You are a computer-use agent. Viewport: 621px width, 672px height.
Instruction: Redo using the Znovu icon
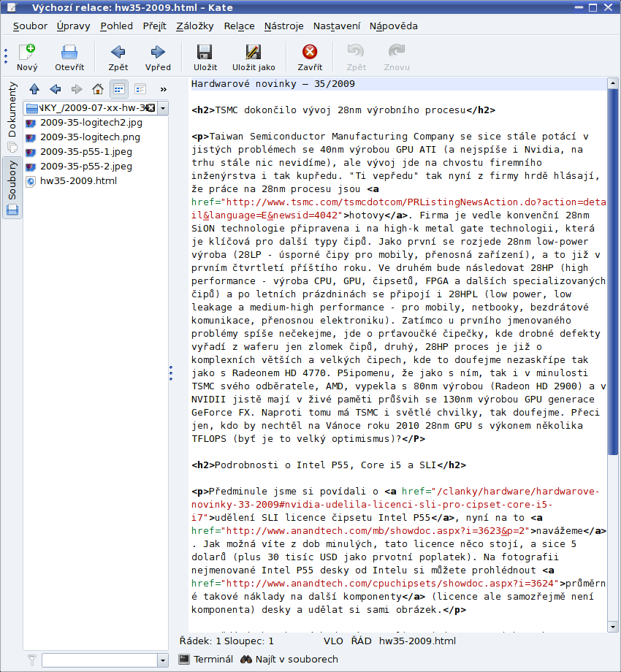click(397, 57)
